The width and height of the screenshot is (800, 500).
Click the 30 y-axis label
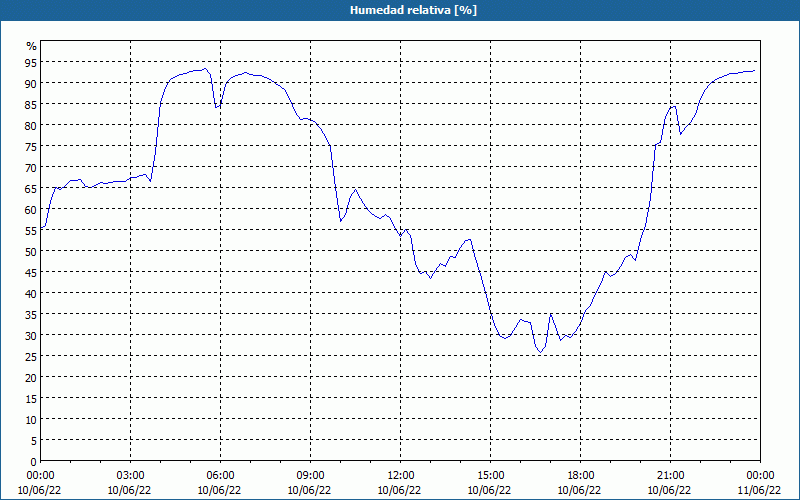[x=31, y=335]
